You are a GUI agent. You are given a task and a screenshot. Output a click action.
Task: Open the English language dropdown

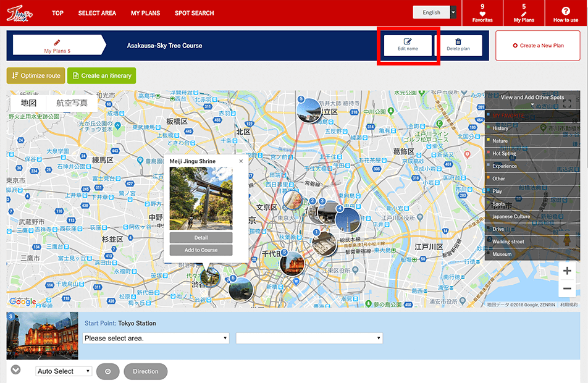(435, 12)
